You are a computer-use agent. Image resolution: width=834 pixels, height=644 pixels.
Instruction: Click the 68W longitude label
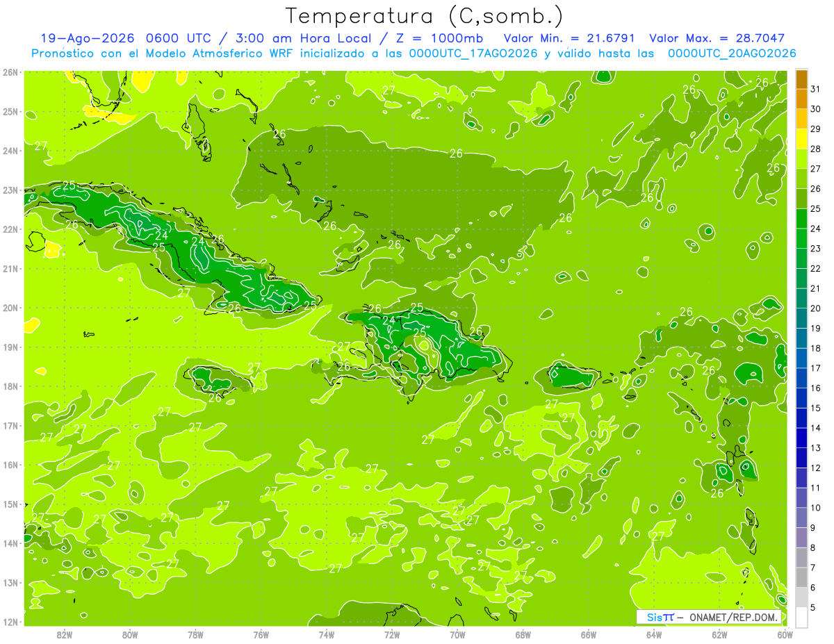(523, 634)
